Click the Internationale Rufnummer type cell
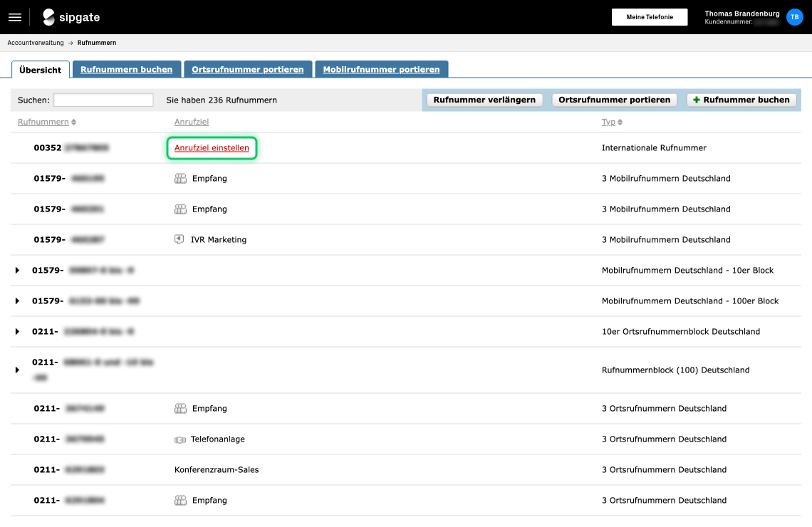The height and width of the screenshot is (527, 812). pos(654,148)
